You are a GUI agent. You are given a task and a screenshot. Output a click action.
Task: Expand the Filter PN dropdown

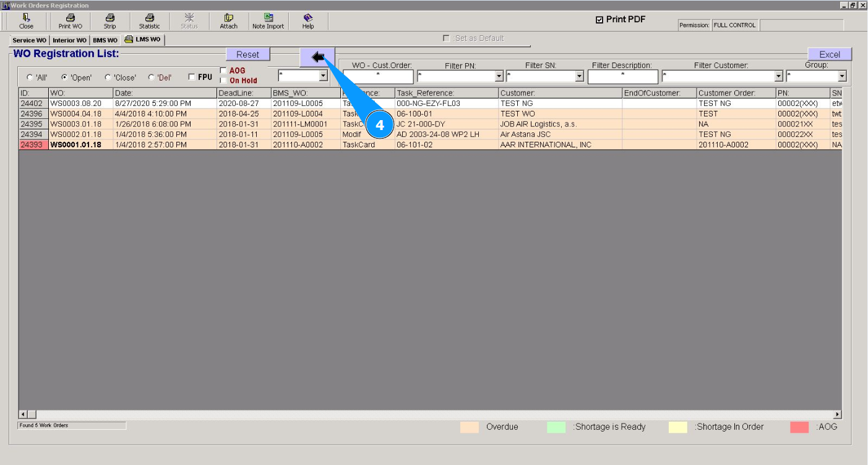pyautogui.click(x=499, y=77)
